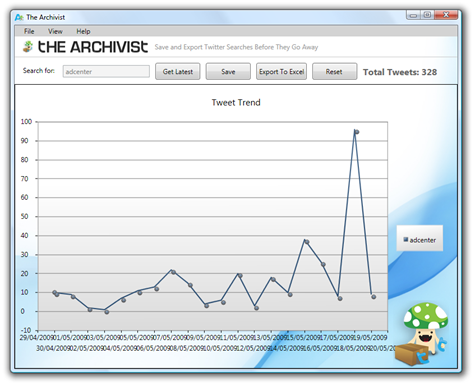Click the Save button

click(x=228, y=72)
